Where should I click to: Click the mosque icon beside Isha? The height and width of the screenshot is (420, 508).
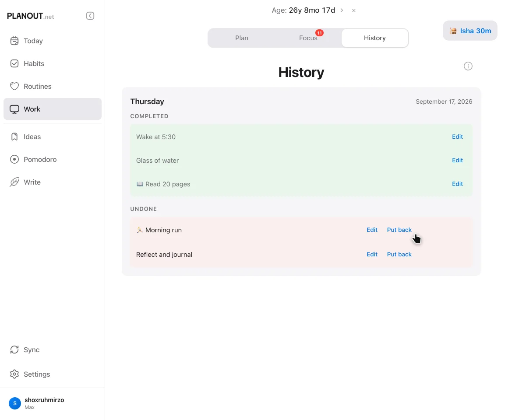coord(453,31)
